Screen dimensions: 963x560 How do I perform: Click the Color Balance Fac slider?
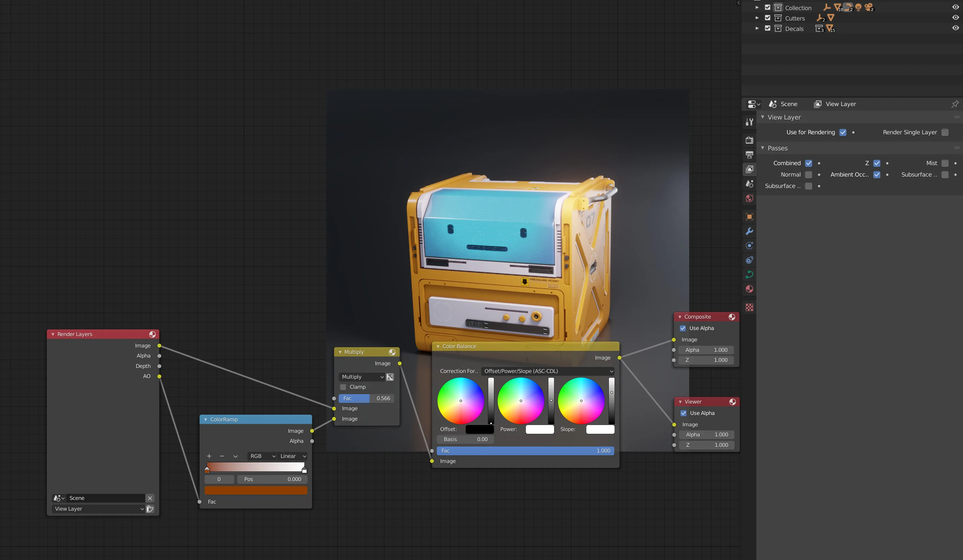[x=526, y=451]
